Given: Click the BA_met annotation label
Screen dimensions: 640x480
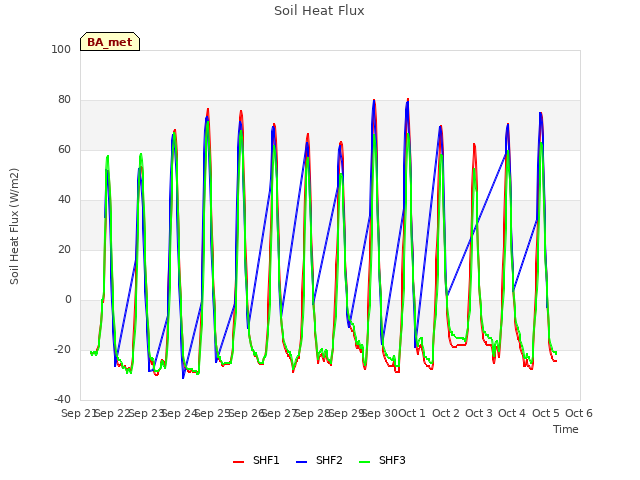Looking at the screenshot, I should point(110,42).
